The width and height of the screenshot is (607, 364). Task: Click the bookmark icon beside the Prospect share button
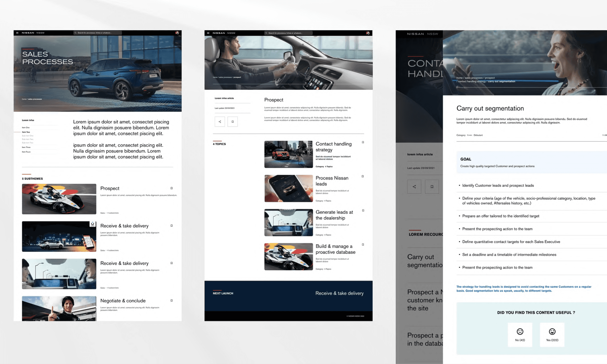[x=232, y=121]
